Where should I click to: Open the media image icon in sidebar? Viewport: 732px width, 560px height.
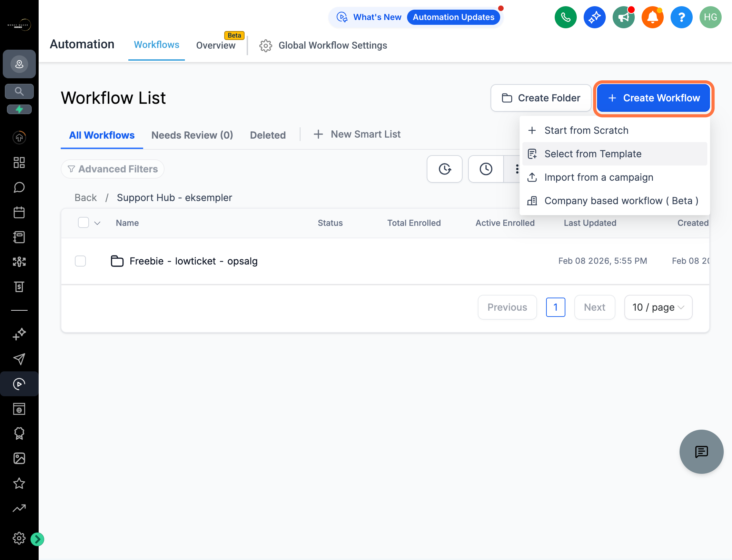pyautogui.click(x=19, y=458)
